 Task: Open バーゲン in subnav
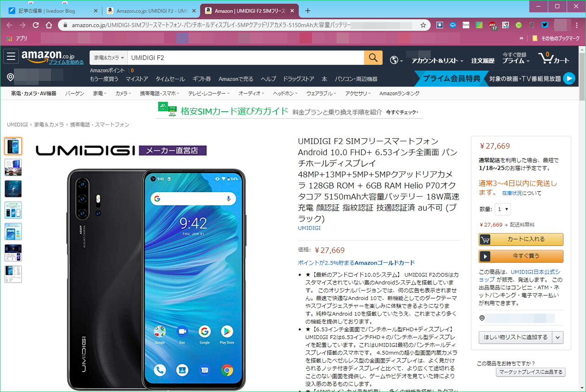(x=75, y=93)
